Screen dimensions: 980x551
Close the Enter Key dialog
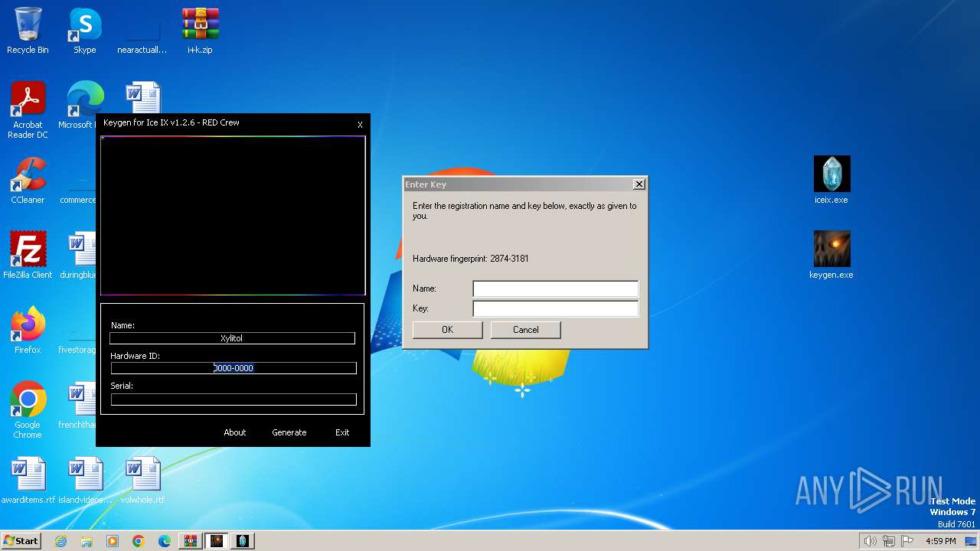click(x=639, y=184)
